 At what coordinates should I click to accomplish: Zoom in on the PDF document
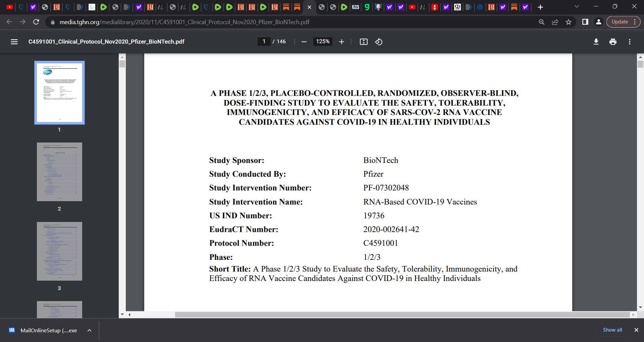click(341, 42)
